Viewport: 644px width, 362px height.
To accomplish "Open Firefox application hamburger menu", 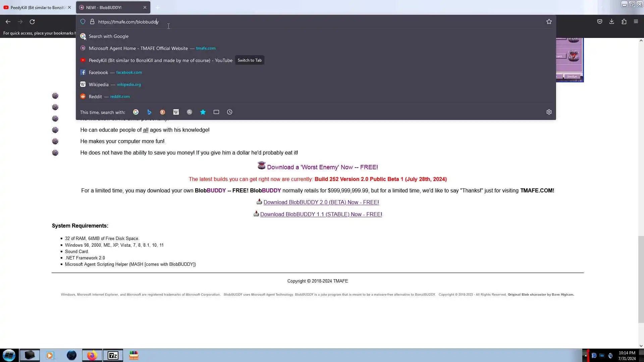I will (636, 22).
